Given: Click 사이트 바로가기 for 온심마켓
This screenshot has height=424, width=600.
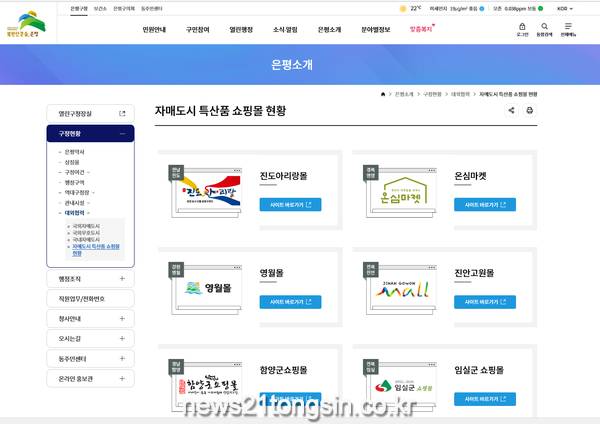Looking at the screenshot, I should click(x=485, y=205).
